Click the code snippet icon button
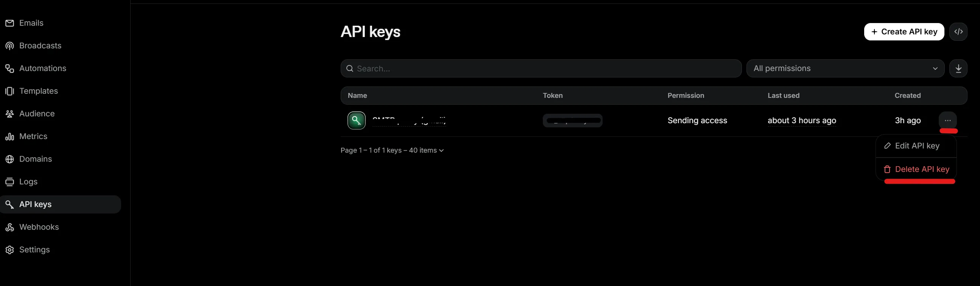Viewport: 980px width, 286px height. click(958, 31)
